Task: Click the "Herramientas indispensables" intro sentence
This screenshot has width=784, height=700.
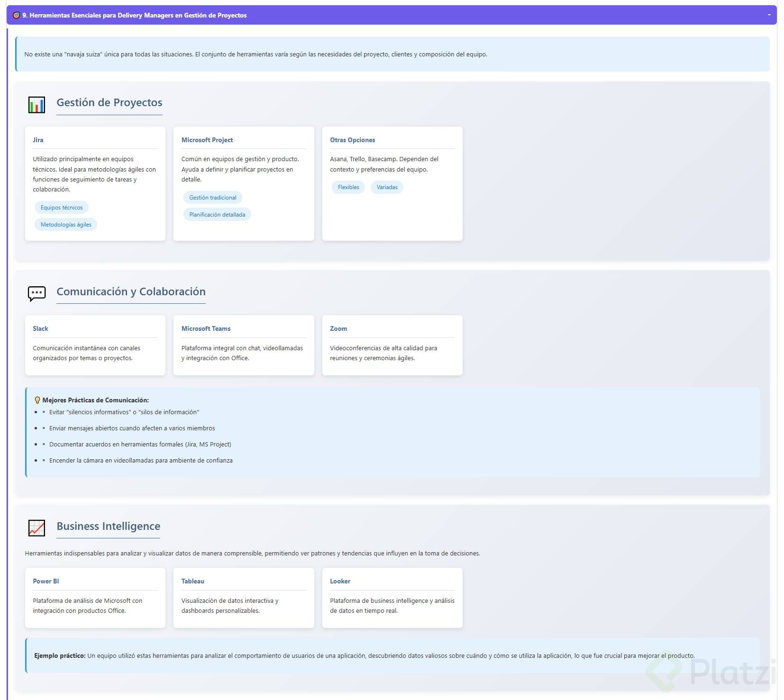Action: pos(253,554)
